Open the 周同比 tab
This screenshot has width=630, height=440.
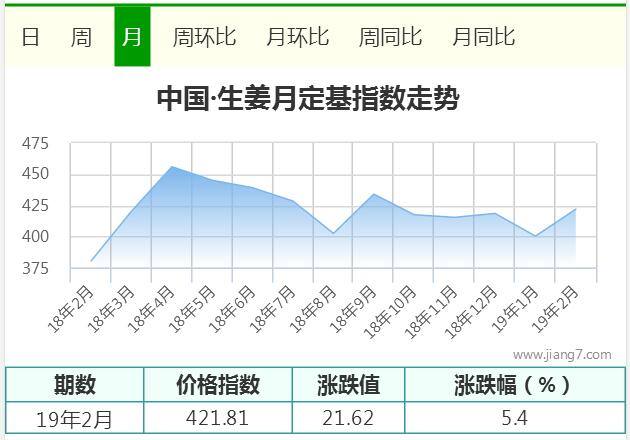[x=390, y=37]
